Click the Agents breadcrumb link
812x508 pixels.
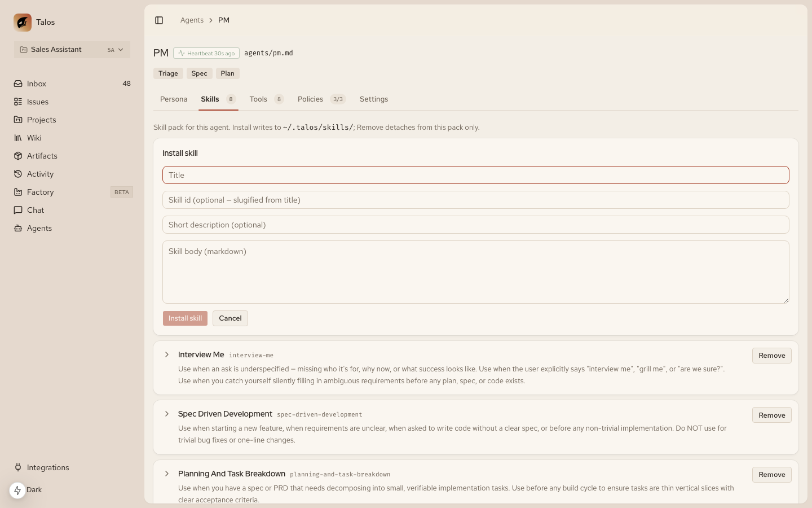tap(192, 20)
